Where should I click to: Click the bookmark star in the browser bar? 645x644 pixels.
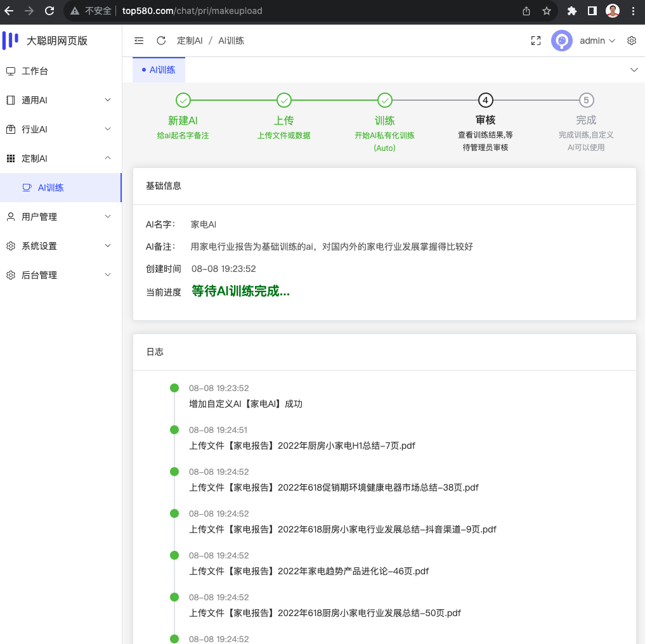[545, 10]
